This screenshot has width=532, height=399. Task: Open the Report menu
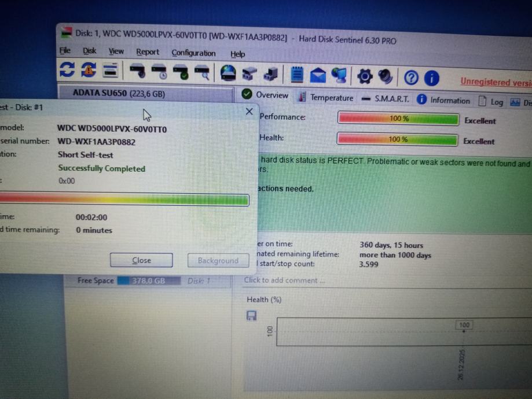click(148, 52)
